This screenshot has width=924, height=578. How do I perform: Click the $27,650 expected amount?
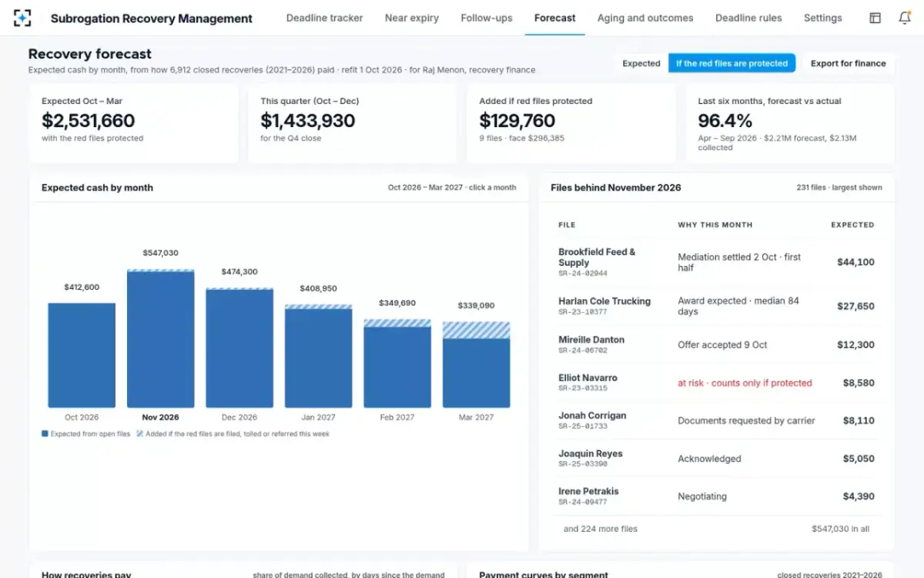(x=855, y=306)
